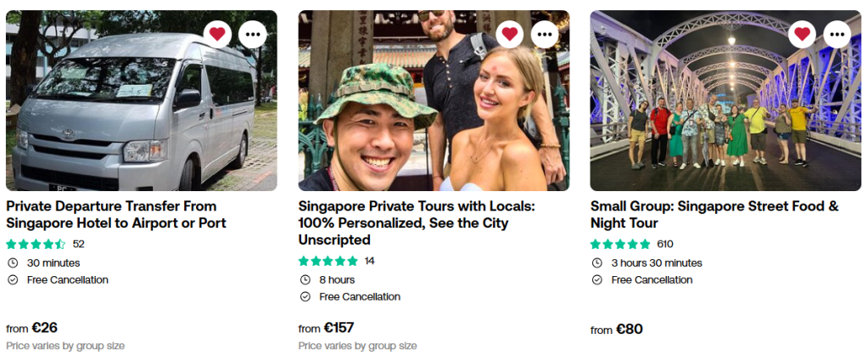Click the clock icon next to 8 hours

305,279
